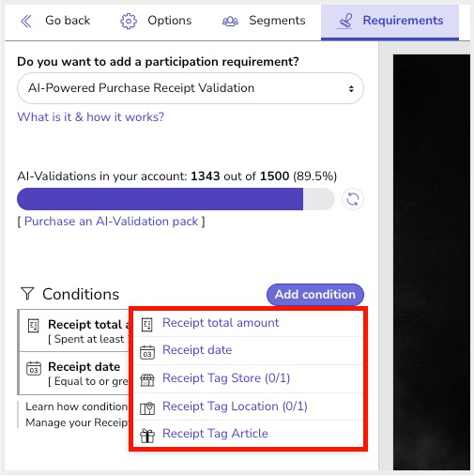The image size is (474, 476).
Task: Click map pin icon beside Receipt Tag Location
Action: click(147, 408)
